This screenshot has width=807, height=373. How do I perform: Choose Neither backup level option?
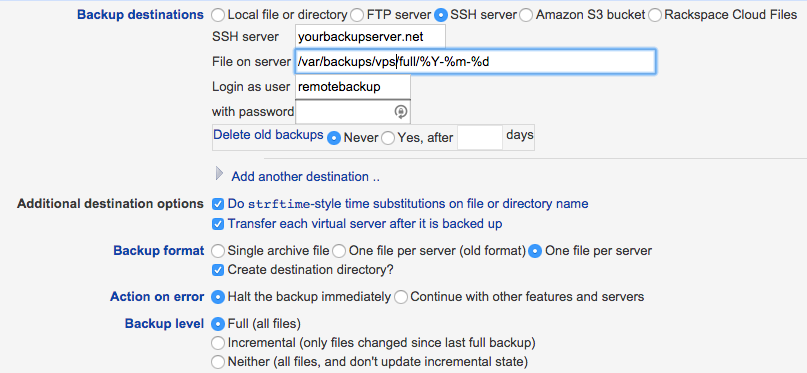pyautogui.click(x=218, y=362)
